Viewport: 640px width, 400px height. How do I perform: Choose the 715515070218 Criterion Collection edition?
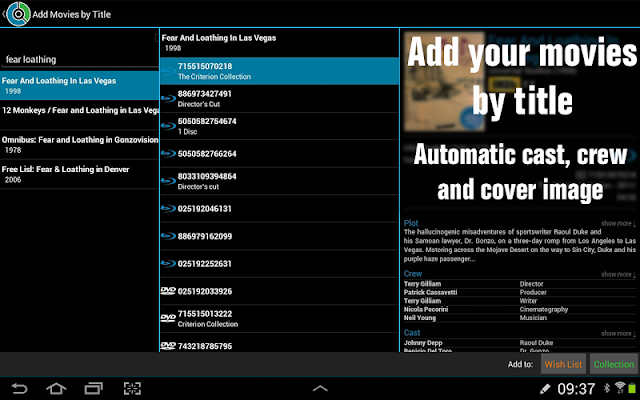(x=280, y=71)
